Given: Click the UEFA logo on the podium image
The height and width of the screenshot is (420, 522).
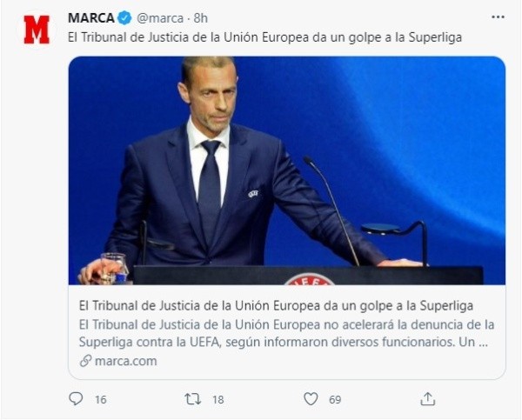Looking at the screenshot, I should click(308, 279).
